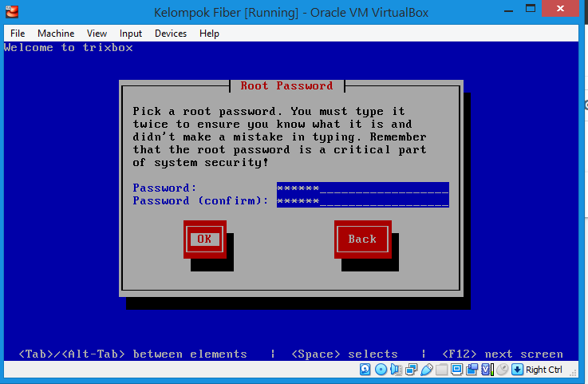Click the Password (confirm) input field

point(363,201)
